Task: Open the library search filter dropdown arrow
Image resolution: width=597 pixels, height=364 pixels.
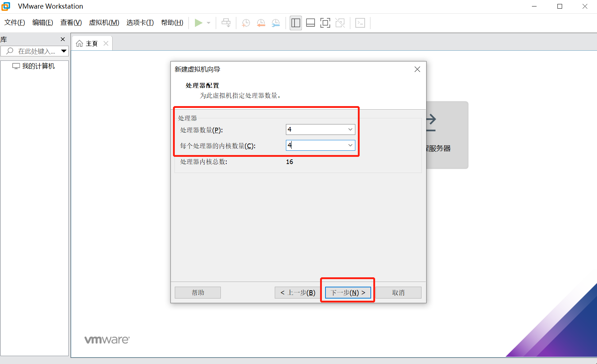Action: 64,51
